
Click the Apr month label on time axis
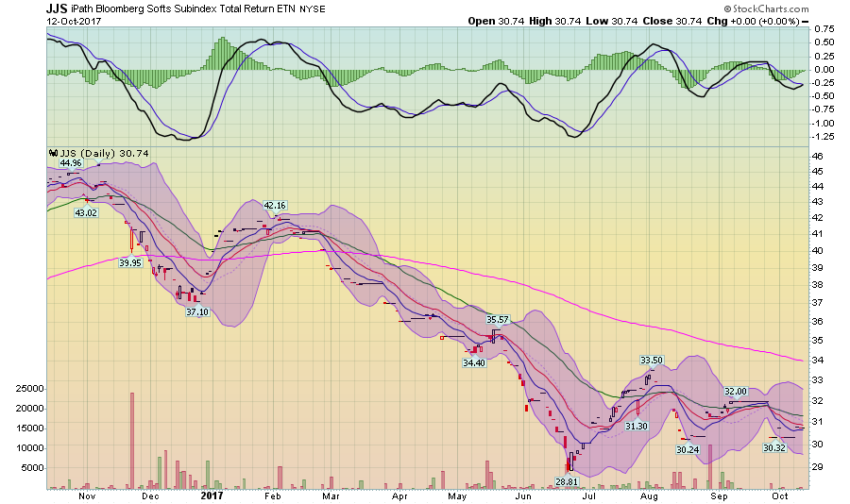(x=399, y=496)
